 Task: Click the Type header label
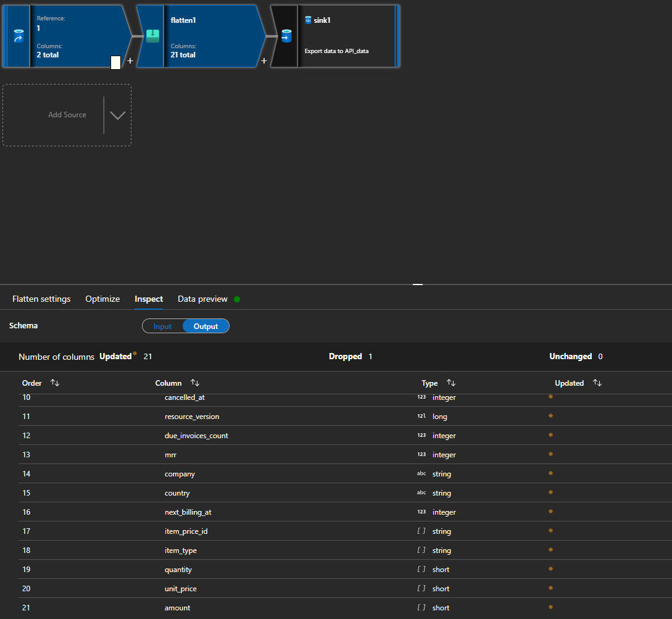[429, 383]
